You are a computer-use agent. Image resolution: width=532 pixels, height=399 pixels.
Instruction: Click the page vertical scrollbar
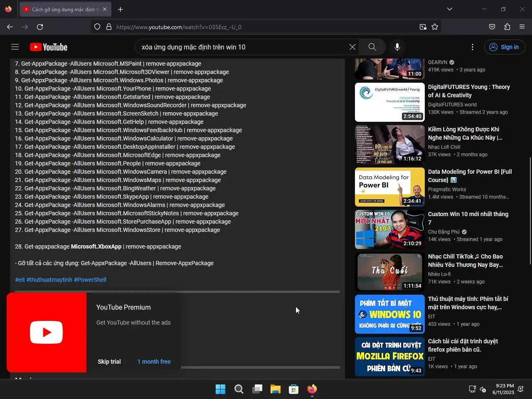(x=530, y=211)
